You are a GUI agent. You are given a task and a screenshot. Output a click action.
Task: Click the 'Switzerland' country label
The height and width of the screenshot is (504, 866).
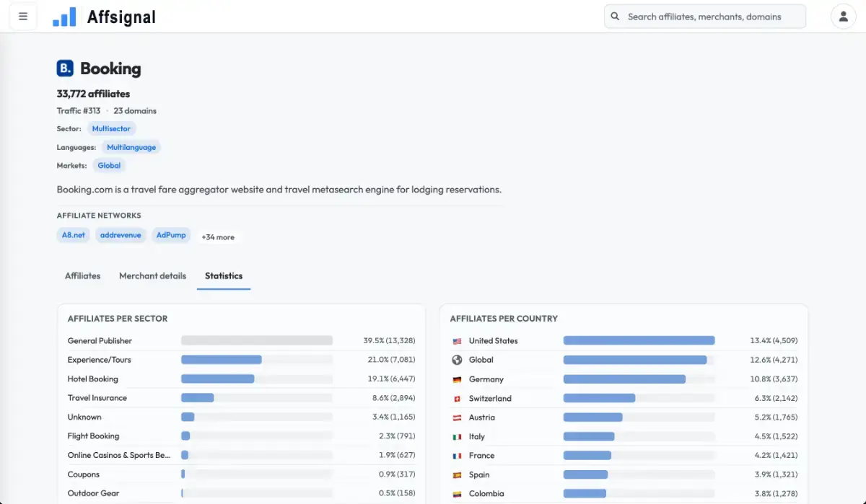pyautogui.click(x=490, y=398)
